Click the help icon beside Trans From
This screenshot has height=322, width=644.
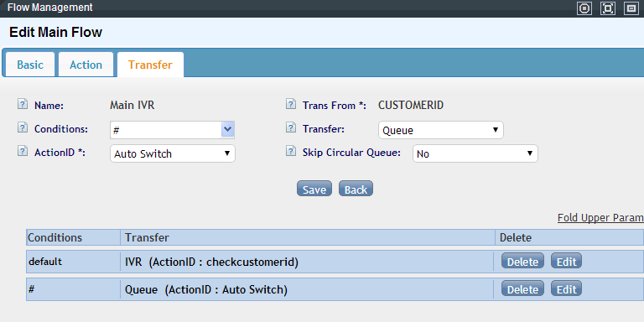pos(291,104)
